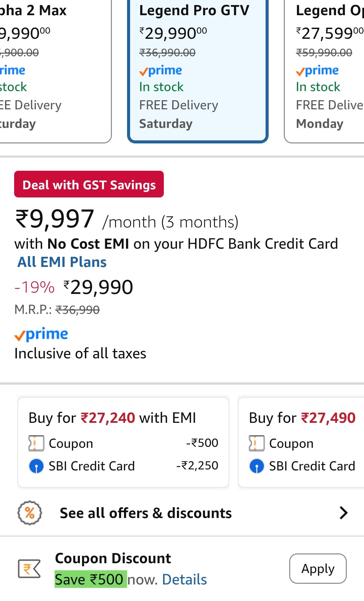The width and height of the screenshot is (364, 601).
Task: Expand offers with the right chevron arrow
Action: [343, 513]
